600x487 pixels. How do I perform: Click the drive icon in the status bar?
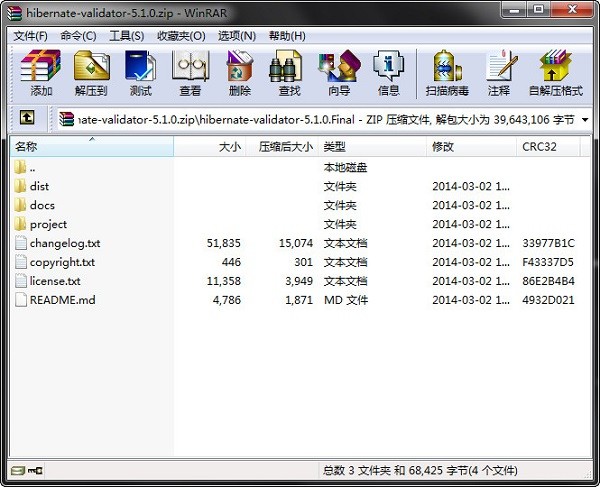coord(18,470)
